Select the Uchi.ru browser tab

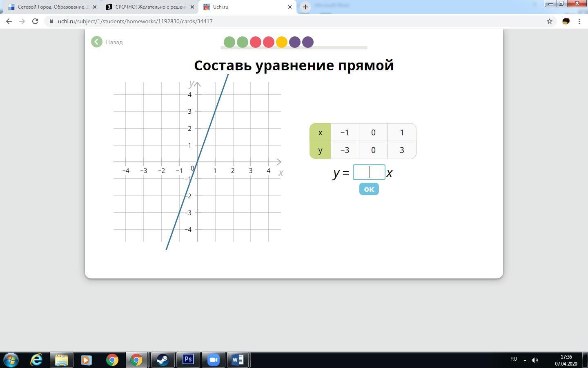[x=247, y=7]
